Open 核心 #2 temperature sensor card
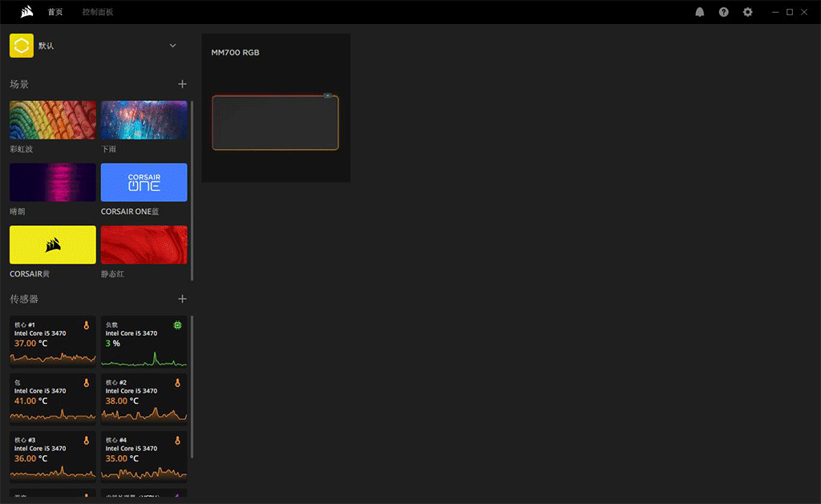The width and height of the screenshot is (821, 504). 144,399
